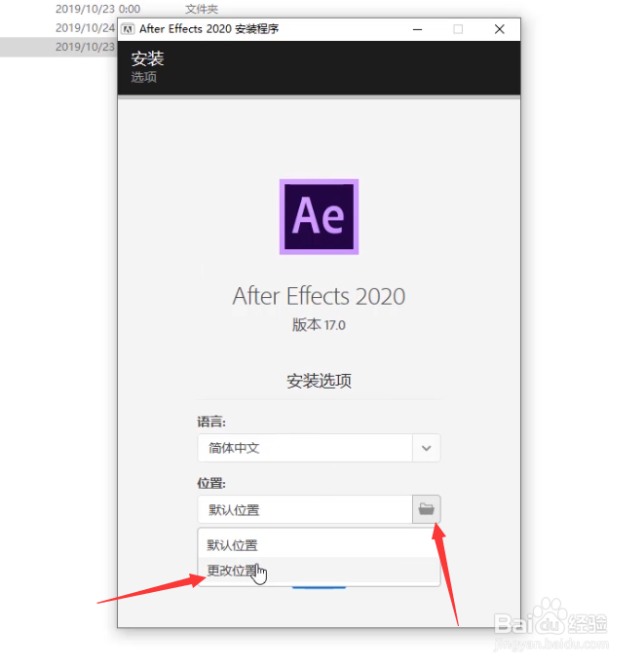The image size is (644, 666).
Task: Choose 默认位置 in the dropdown list
Action: tap(319, 544)
